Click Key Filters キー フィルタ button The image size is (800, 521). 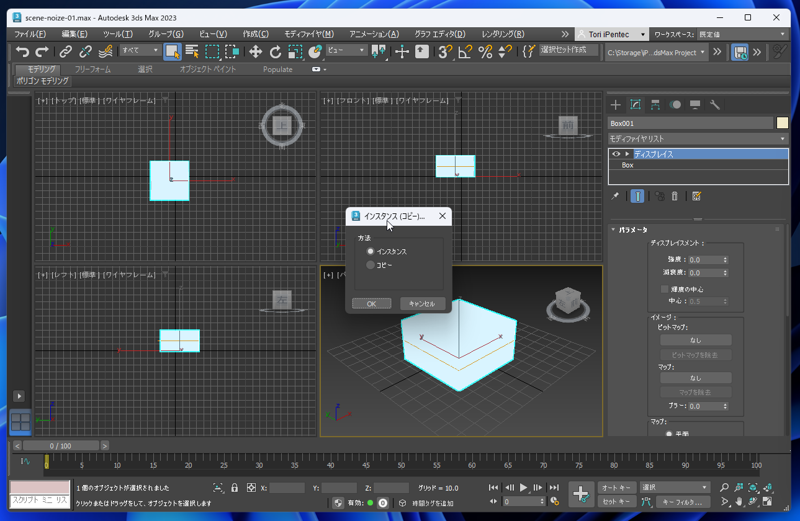(x=682, y=502)
